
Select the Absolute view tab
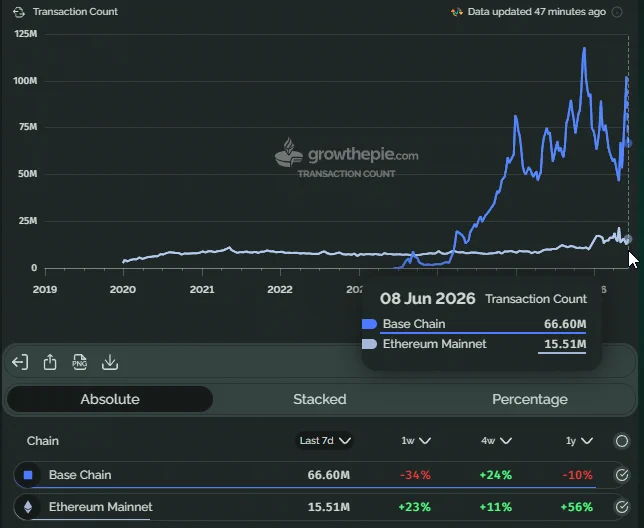110,399
